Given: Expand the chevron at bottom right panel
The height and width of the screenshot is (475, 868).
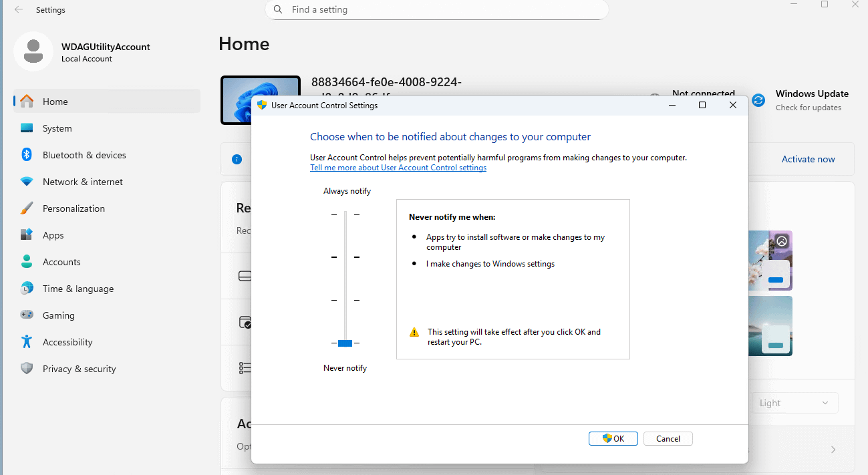Looking at the screenshot, I should tap(833, 450).
